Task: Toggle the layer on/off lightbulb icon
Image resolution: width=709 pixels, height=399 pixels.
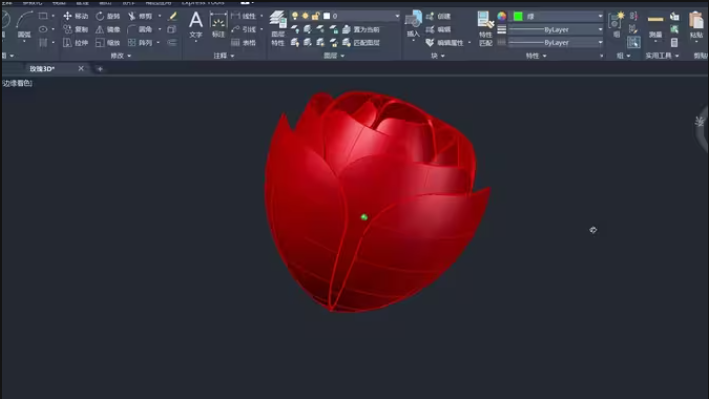Action: (295, 16)
